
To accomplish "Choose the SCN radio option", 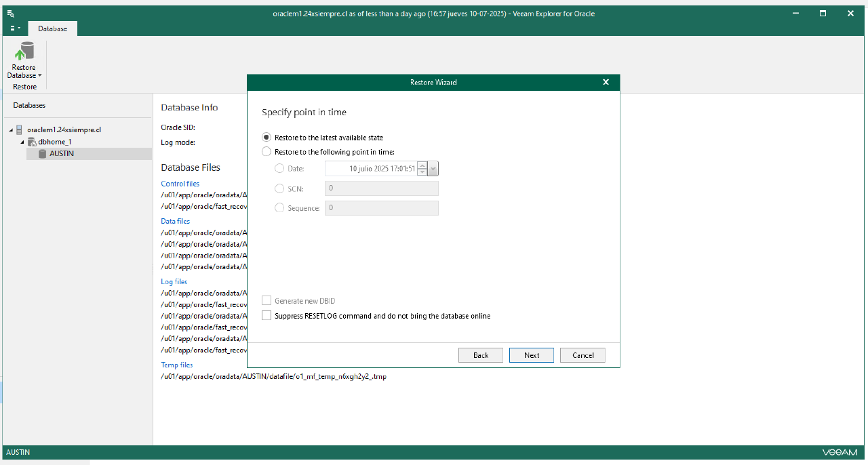I will pyautogui.click(x=279, y=188).
